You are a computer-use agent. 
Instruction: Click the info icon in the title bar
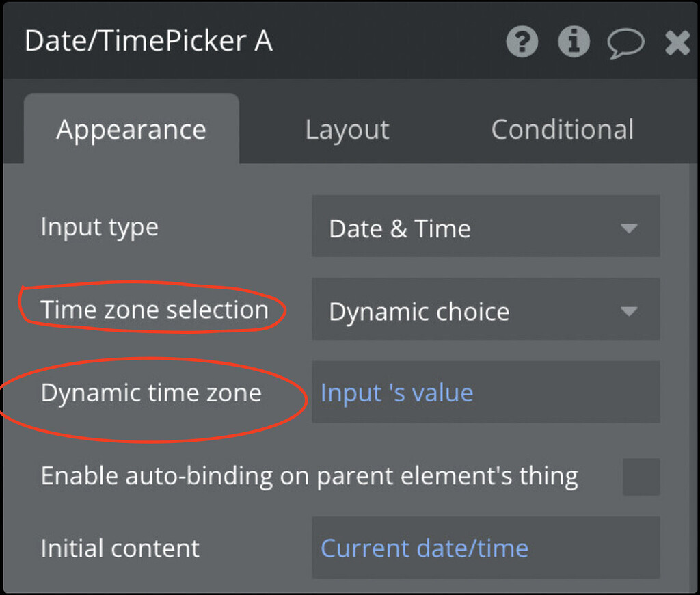point(574,42)
